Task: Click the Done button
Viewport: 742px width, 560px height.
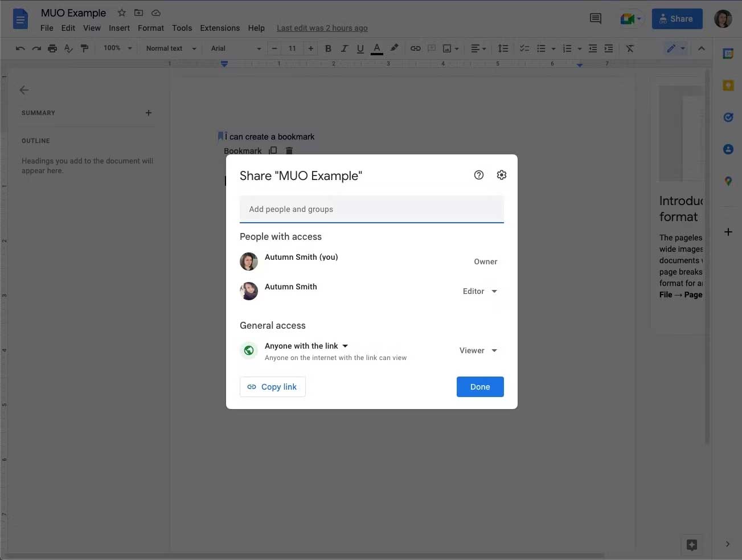Action: click(480, 387)
